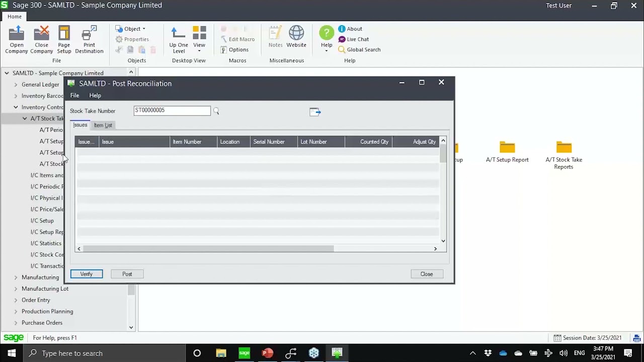644x362 pixels.
Task: Open the Windows Start menu
Action: 12,353
